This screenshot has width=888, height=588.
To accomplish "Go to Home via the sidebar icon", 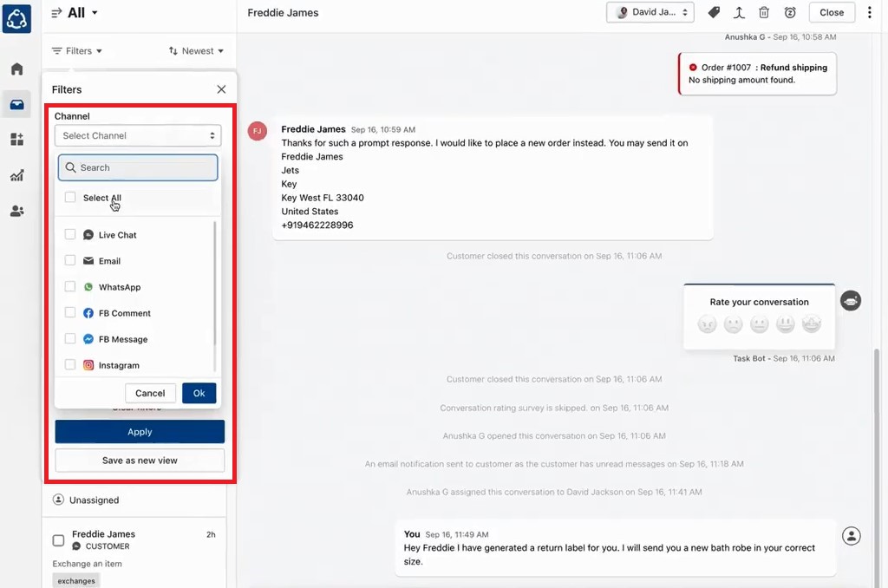I will [x=16, y=69].
